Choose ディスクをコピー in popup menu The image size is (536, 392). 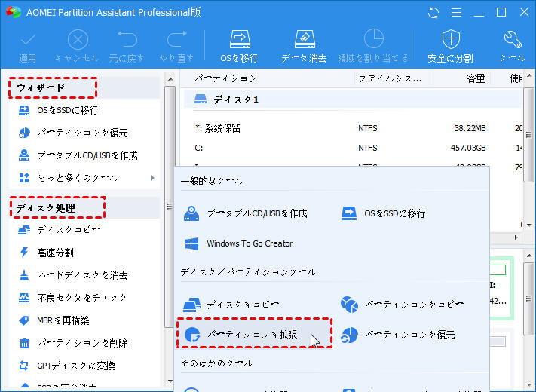click(x=231, y=305)
